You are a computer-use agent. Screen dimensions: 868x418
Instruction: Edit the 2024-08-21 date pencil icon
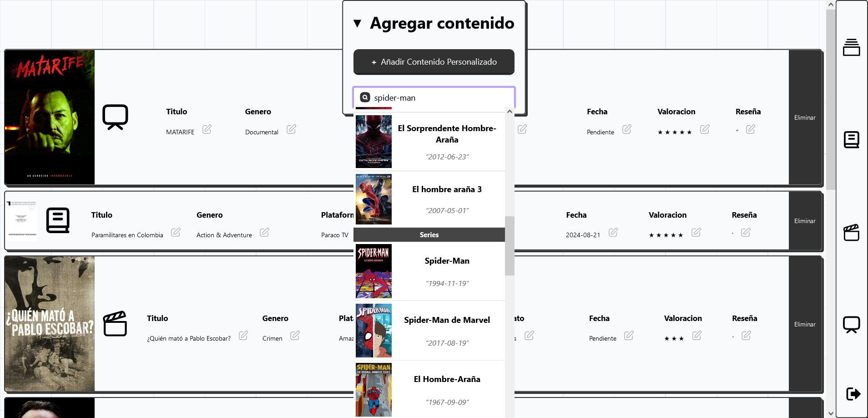coord(613,232)
